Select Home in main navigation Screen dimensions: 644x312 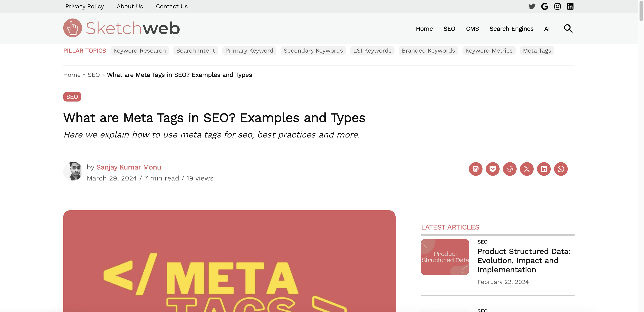click(424, 29)
